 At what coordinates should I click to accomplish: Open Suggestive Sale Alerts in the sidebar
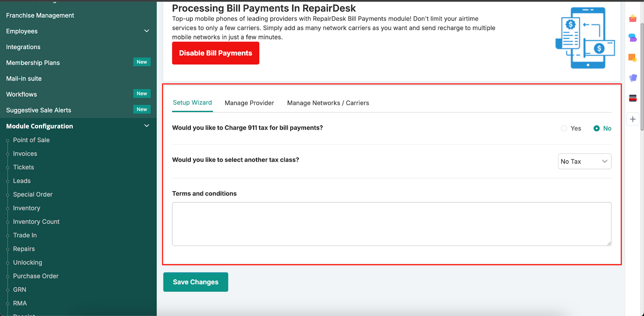[x=39, y=110]
